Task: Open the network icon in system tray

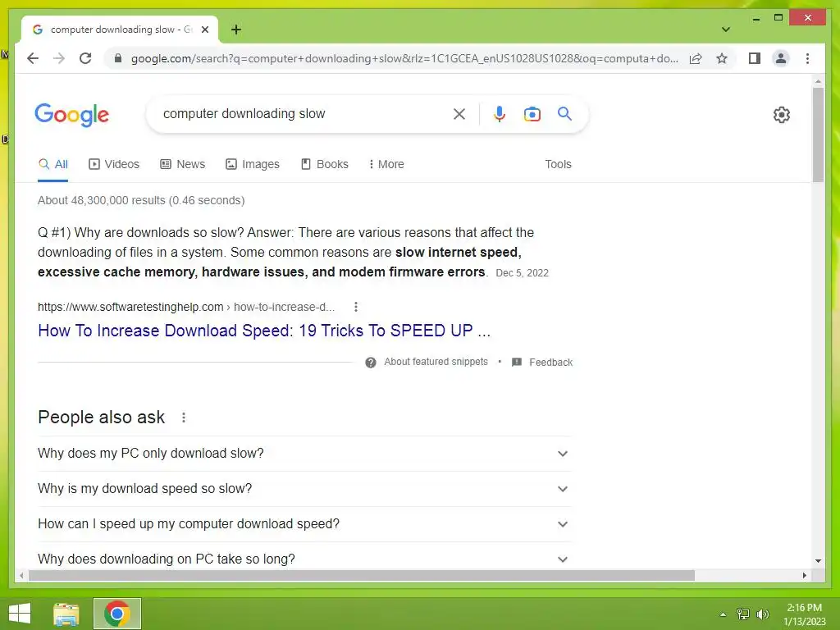Action: pyautogui.click(x=743, y=614)
